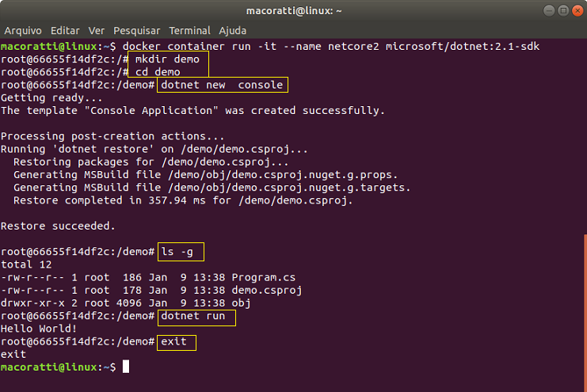
Task: Click the terminal vertical scrollbar handle
Action: point(585,313)
